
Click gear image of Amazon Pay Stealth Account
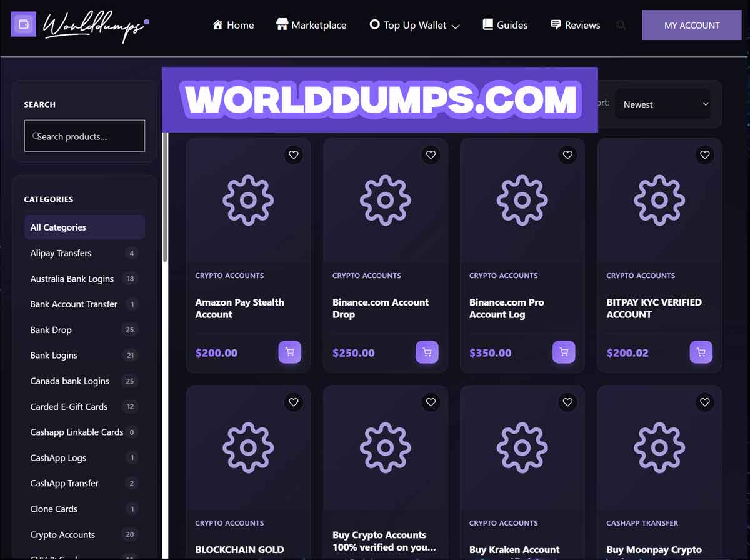coord(248,200)
